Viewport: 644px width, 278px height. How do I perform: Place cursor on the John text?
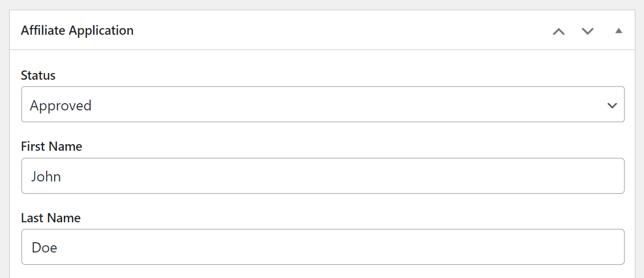coord(46,177)
